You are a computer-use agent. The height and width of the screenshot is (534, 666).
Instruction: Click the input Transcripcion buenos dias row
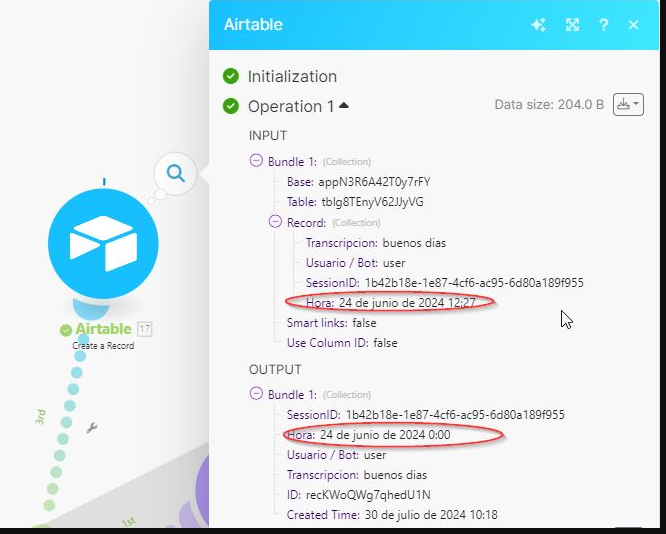coord(376,243)
